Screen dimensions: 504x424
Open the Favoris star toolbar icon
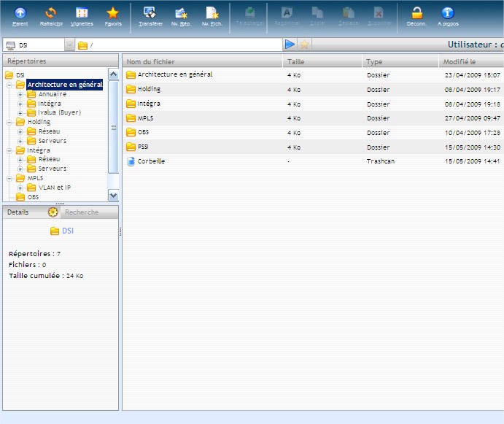(x=112, y=13)
